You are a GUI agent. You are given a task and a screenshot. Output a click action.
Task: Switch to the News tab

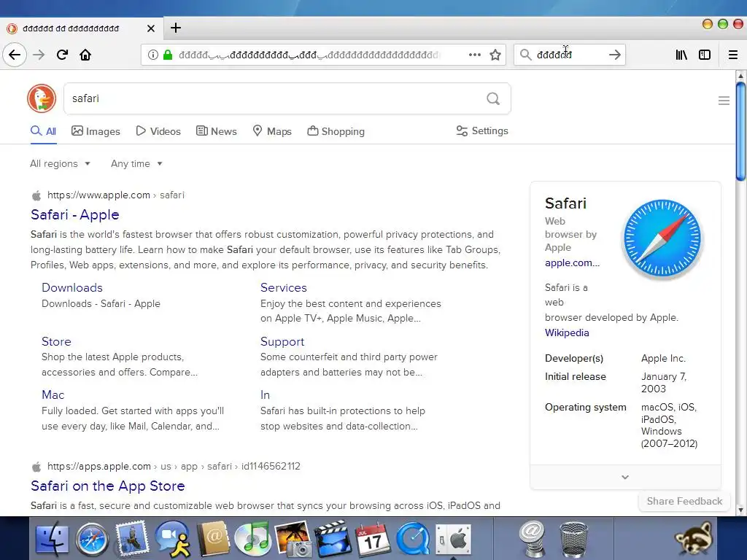(216, 131)
